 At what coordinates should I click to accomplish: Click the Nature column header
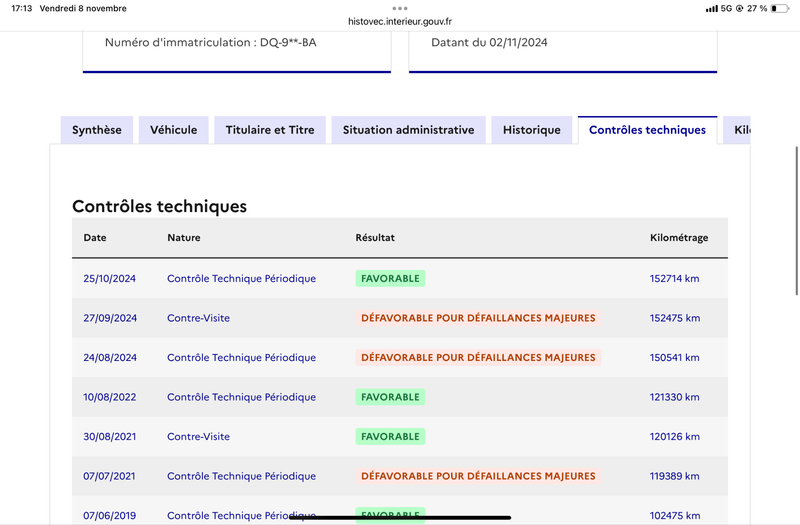(184, 238)
